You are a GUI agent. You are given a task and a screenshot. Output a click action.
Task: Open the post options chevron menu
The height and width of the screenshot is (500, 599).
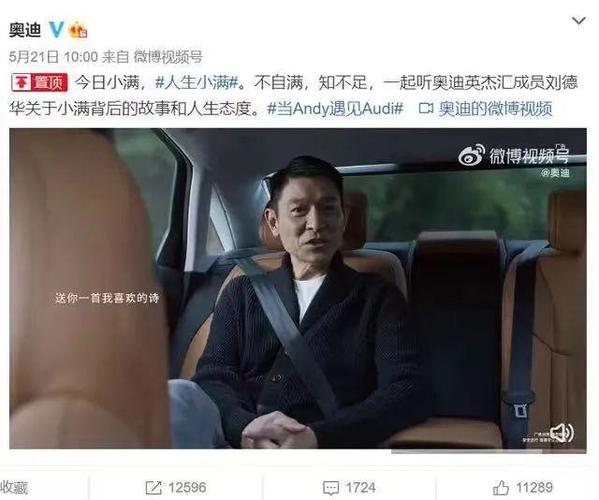pos(579,21)
